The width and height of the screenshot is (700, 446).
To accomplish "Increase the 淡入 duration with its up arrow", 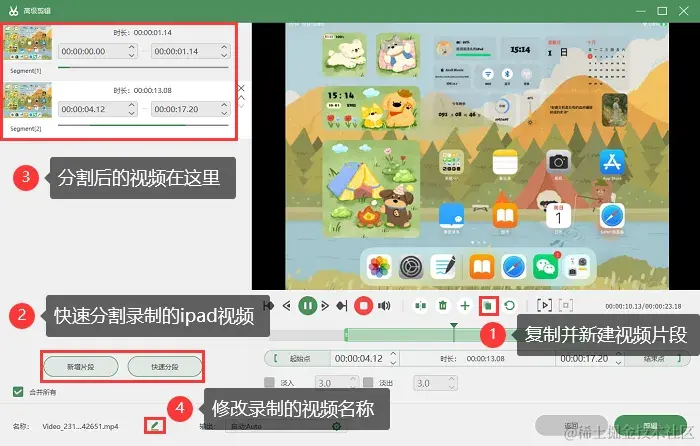I will point(353,379).
